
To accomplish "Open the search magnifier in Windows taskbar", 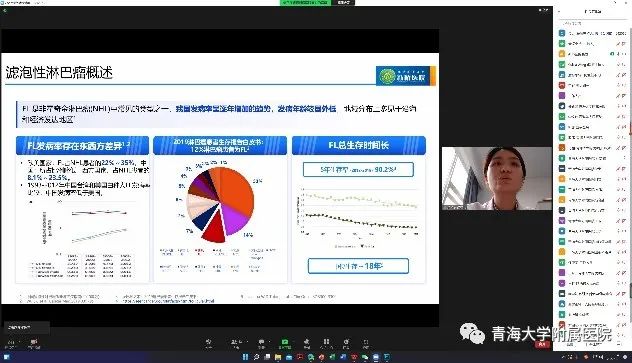I will tap(256, 357).
